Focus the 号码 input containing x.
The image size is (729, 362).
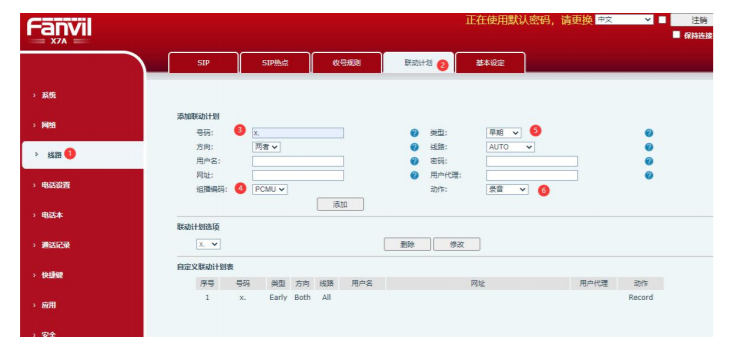click(x=298, y=133)
